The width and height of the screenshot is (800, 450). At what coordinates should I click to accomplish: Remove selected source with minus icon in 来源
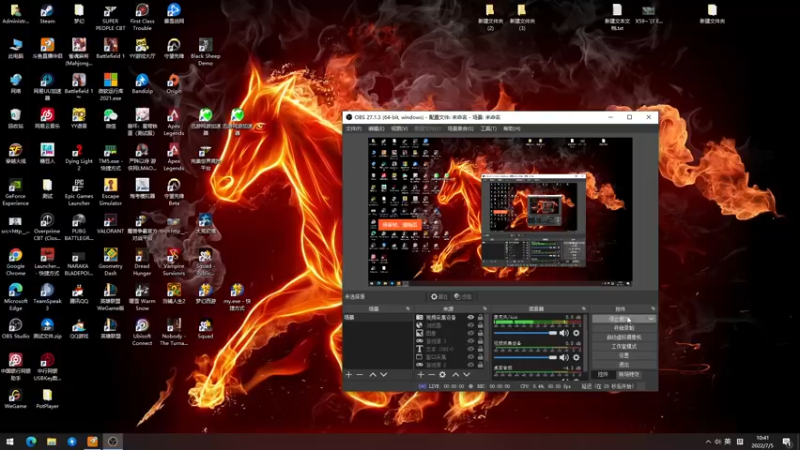pyautogui.click(x=432, y=374)
